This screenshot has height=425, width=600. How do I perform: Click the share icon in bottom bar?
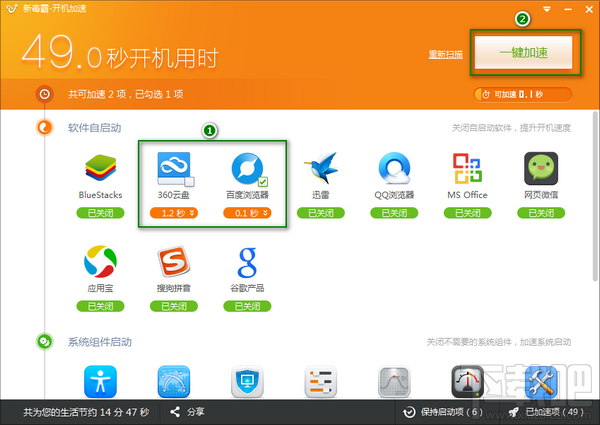[x=175, y=412]
